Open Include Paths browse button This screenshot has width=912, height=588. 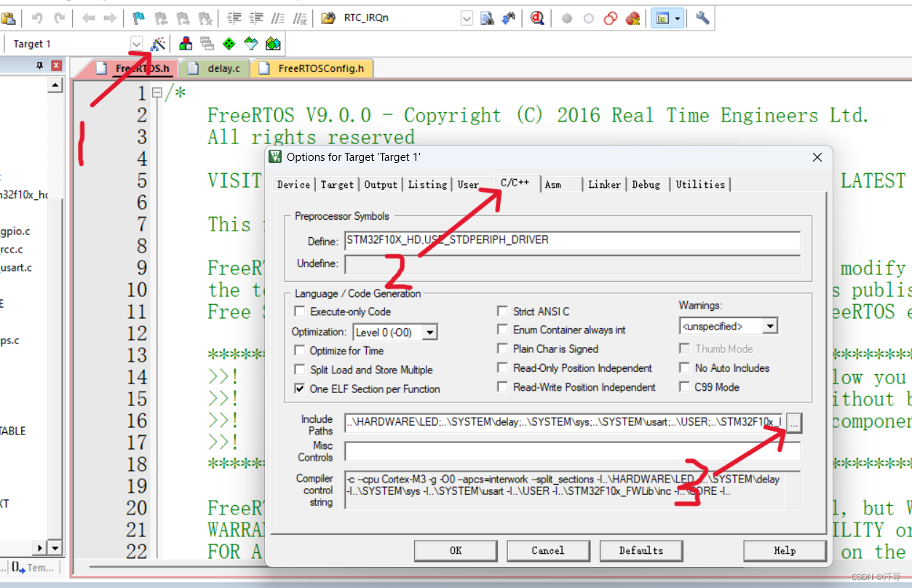[x=794, y=423]
